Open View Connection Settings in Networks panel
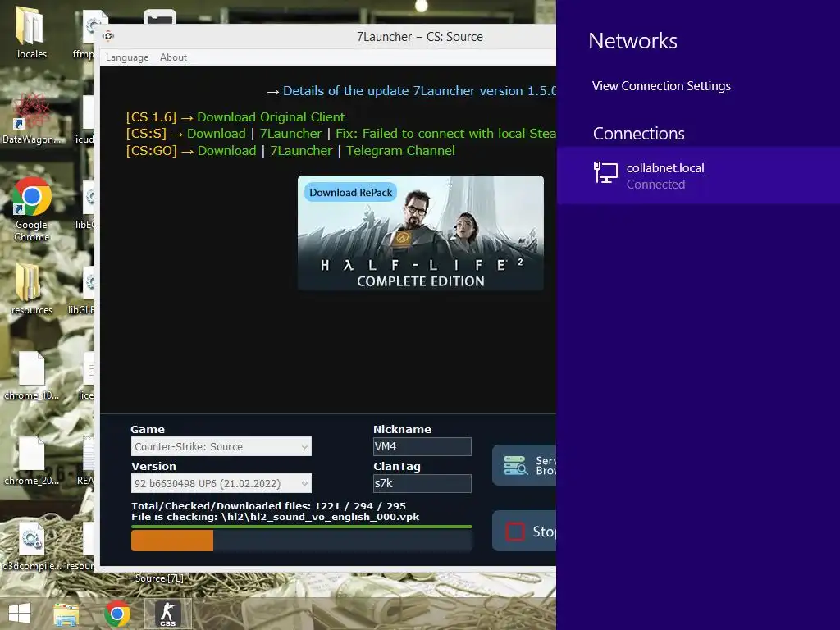The width and height of the screenshot is (840, 630). click(x=661, y=85)
